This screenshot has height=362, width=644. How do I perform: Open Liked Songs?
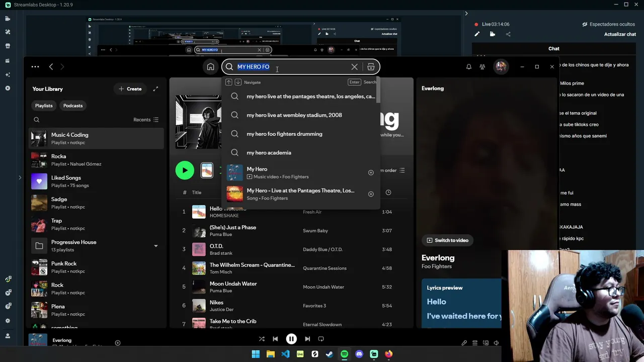[96, 182]
